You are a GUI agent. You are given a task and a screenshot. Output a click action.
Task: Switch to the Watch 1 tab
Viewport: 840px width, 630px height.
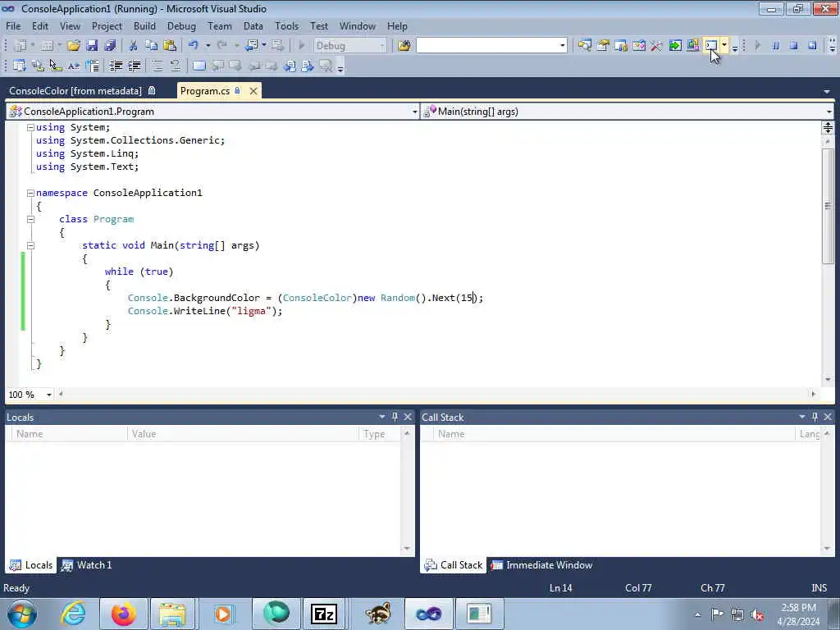87,565
